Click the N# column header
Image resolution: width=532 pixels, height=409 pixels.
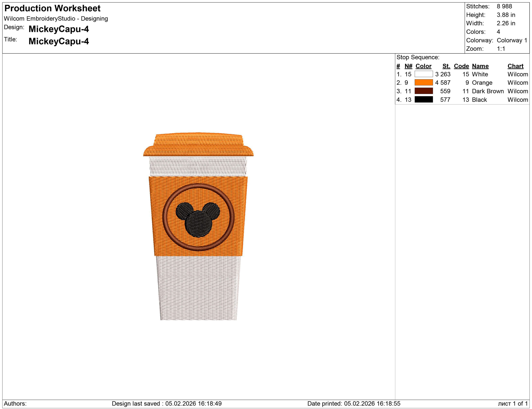pyautogui.click(x=408, y=66)
